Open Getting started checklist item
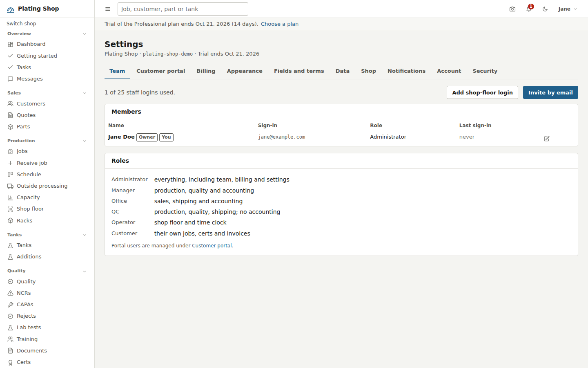The height and width of the screenshot is (368, 588). click(47, 56)
